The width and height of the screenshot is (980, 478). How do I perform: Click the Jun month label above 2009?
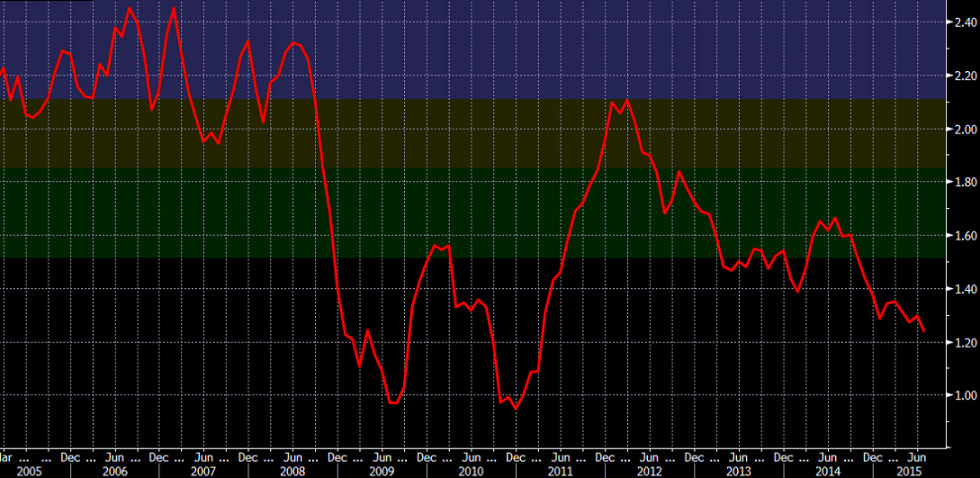382,456
